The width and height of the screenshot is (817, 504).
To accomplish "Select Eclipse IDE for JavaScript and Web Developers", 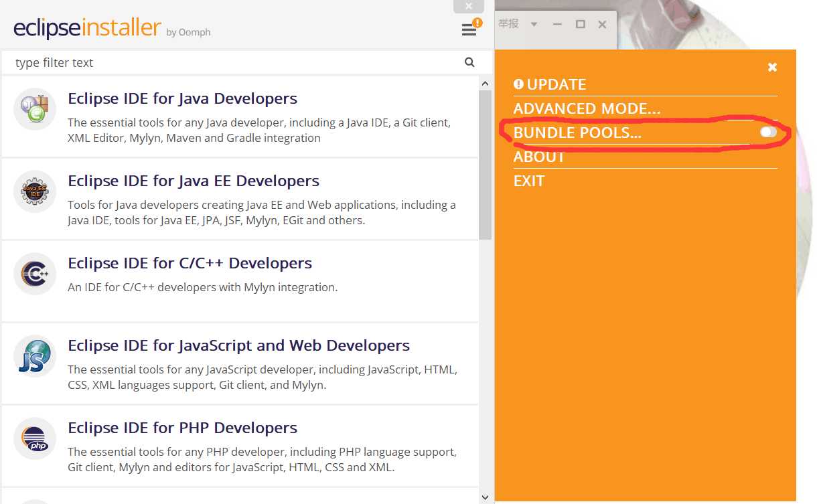I will tap(240, 363).
